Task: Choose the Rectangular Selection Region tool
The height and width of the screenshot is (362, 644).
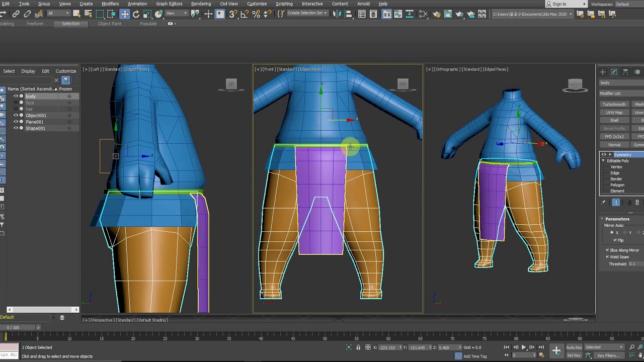Action: (100, 14)
